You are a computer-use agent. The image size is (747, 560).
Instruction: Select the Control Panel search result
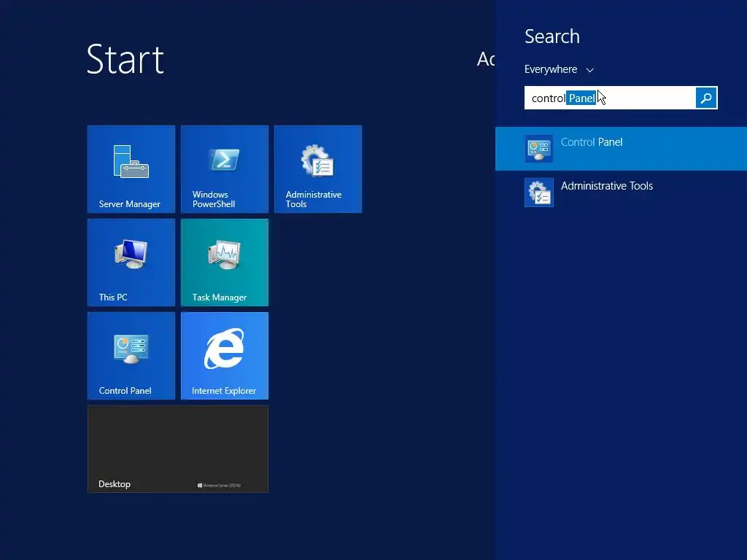622,149
